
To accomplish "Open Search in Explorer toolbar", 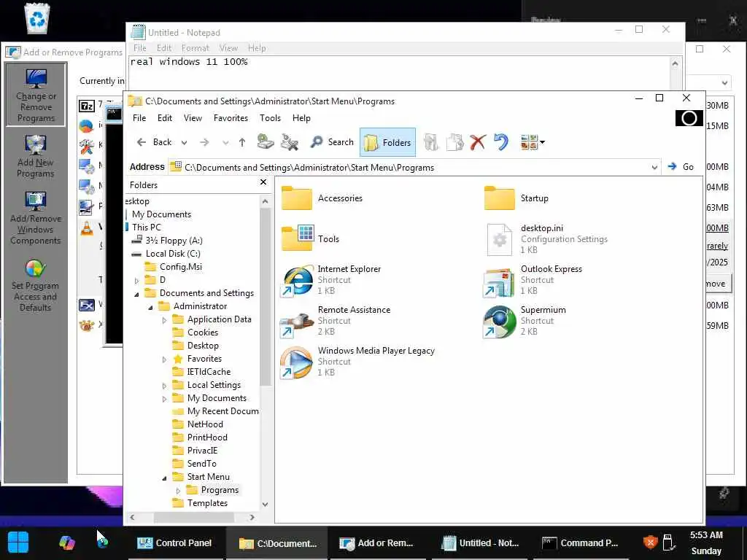I will (332, 142).
